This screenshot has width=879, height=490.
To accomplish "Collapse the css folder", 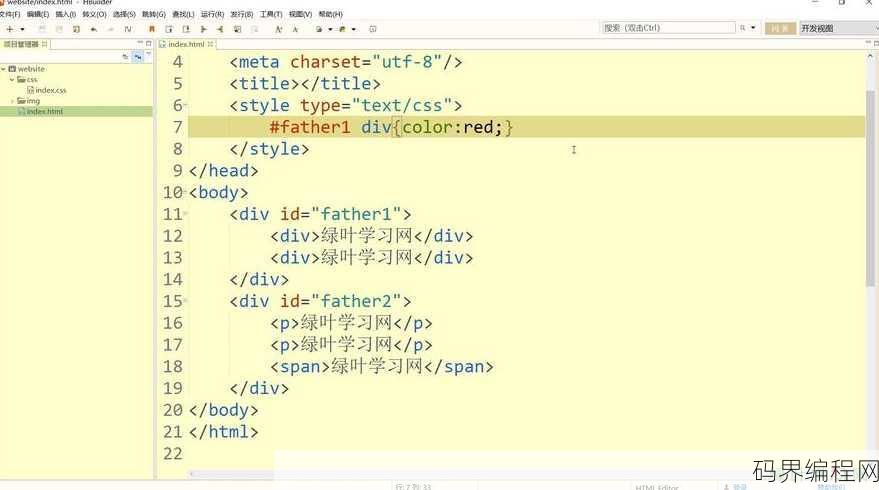I will (12, 80).
